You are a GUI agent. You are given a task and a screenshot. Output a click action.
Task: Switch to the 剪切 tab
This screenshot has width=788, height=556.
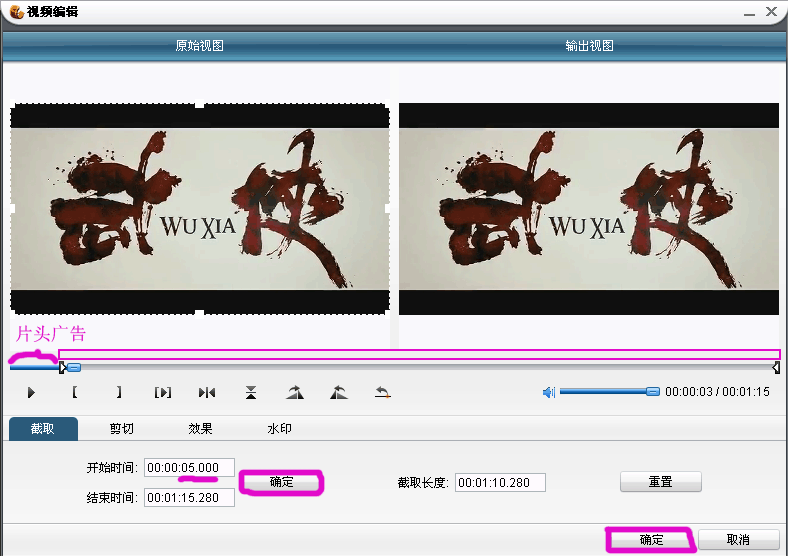[122, 429]
